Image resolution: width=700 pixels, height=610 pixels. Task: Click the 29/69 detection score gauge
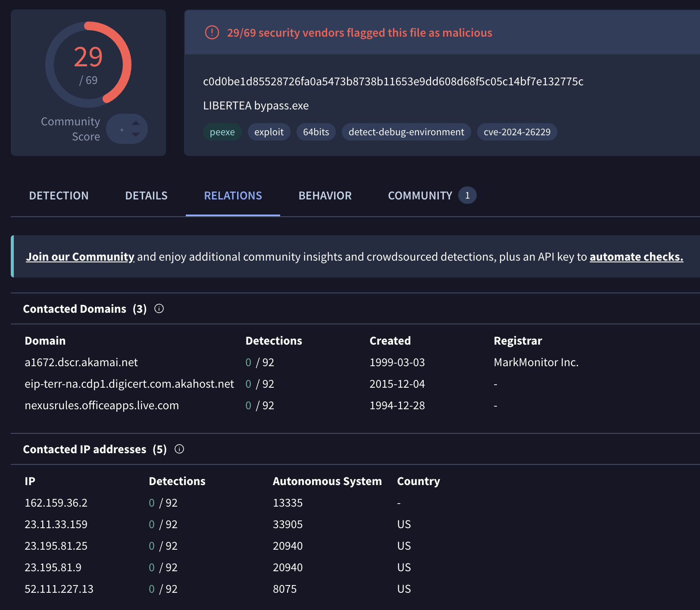(x=88, y=65)
